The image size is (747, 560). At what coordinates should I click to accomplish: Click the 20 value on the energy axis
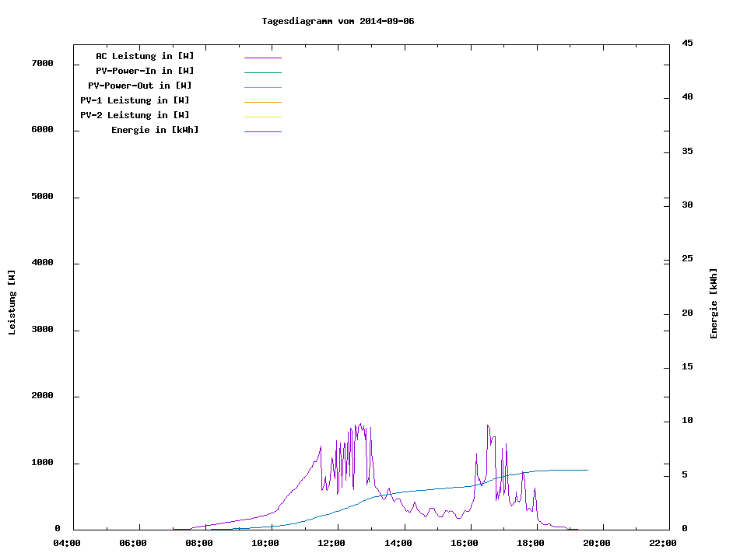(x=687, y=313)
